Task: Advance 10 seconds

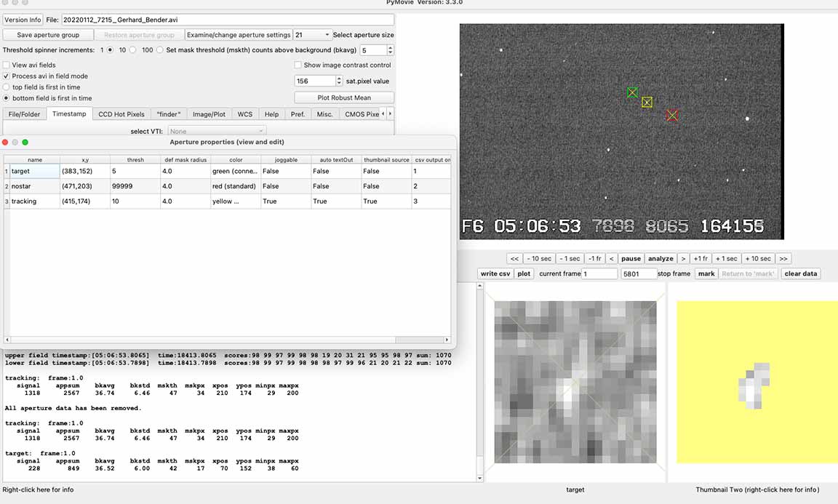Action: pos(758,259)
